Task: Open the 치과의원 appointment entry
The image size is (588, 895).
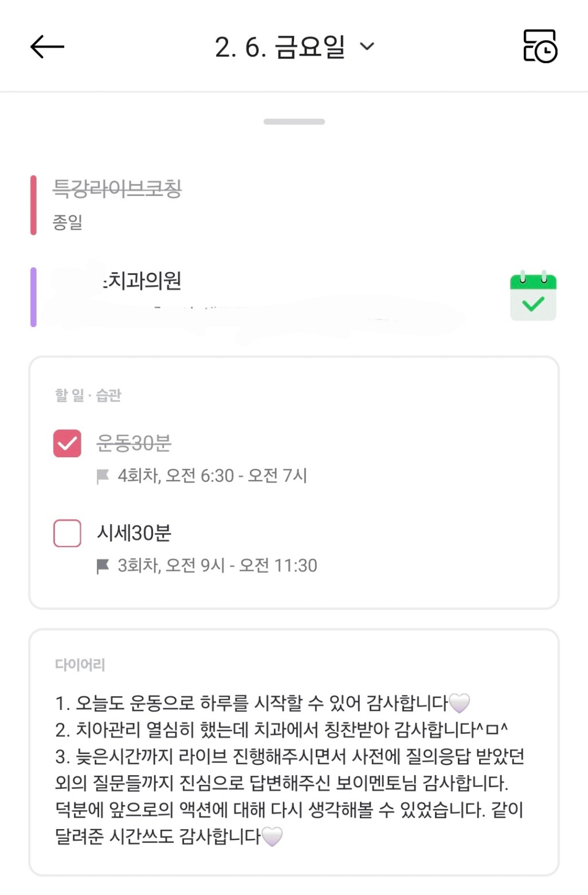Action: [144, 281]
